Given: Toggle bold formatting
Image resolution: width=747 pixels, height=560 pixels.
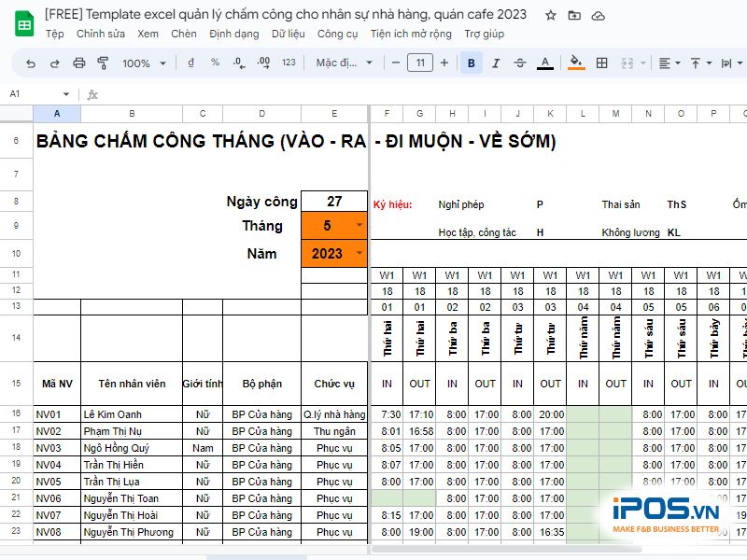Looking at the screenshot, I should [472, 63].
